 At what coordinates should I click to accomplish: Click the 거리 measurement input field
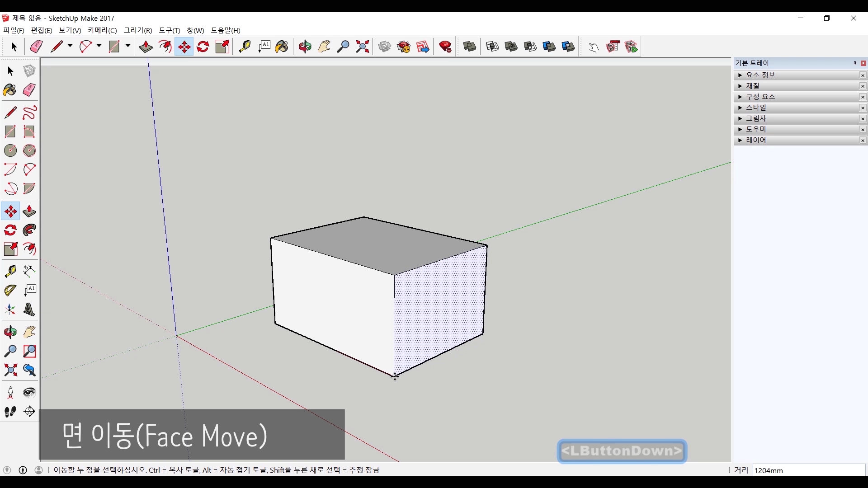point(808,470)
